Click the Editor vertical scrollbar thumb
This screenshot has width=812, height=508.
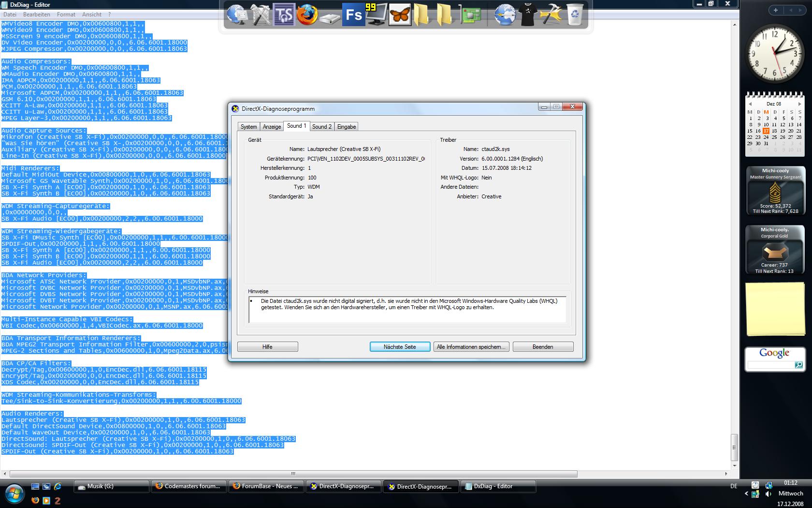pos(735,447)
